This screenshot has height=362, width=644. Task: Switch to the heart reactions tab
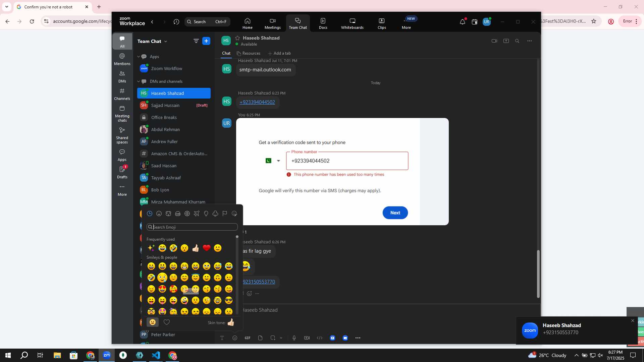[167, 322]
